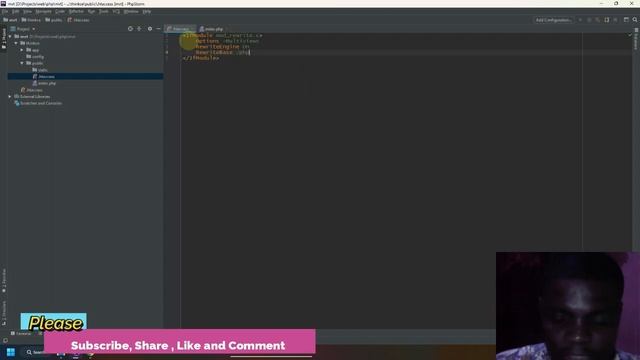Open the Database tool window on right edge
The image size is (640, 360).
tap(636, 40)
